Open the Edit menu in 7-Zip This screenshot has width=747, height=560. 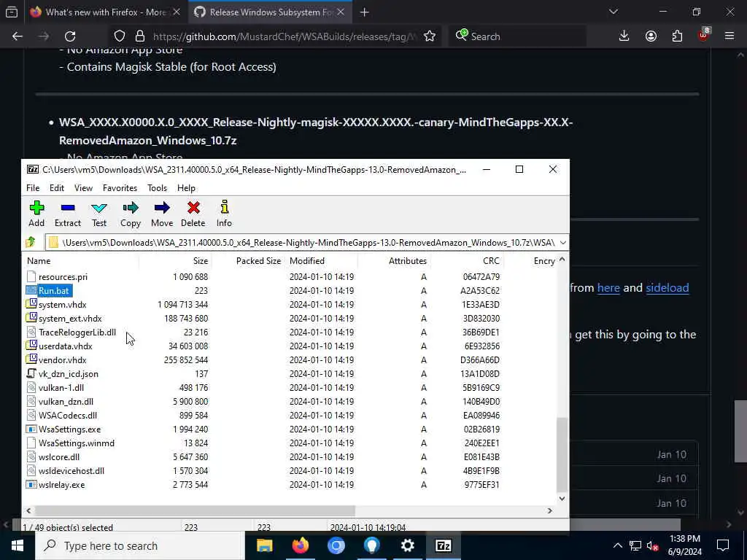(x=57, y=188)
